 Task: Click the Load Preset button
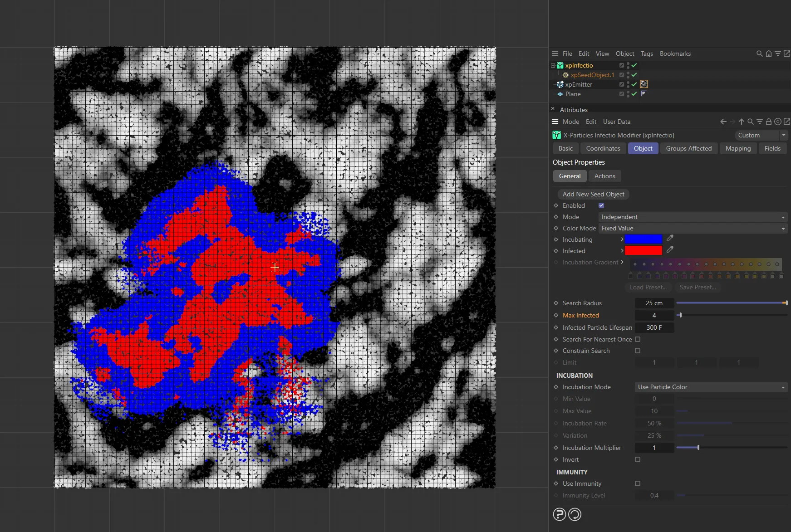point(648,287)
